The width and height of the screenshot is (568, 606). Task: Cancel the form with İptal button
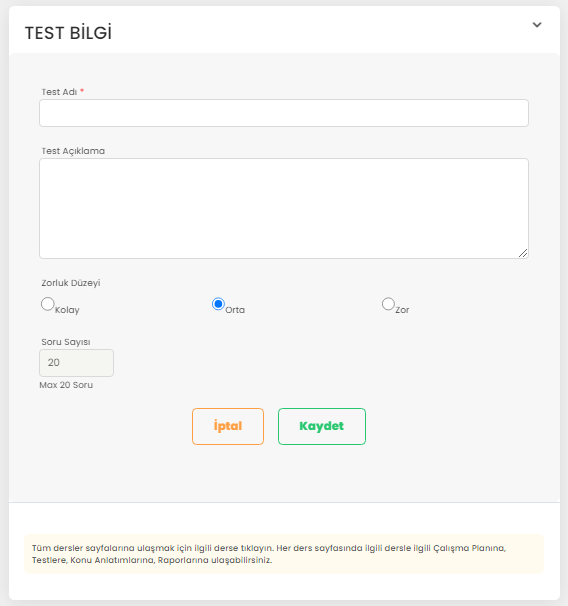pos(228,426)
